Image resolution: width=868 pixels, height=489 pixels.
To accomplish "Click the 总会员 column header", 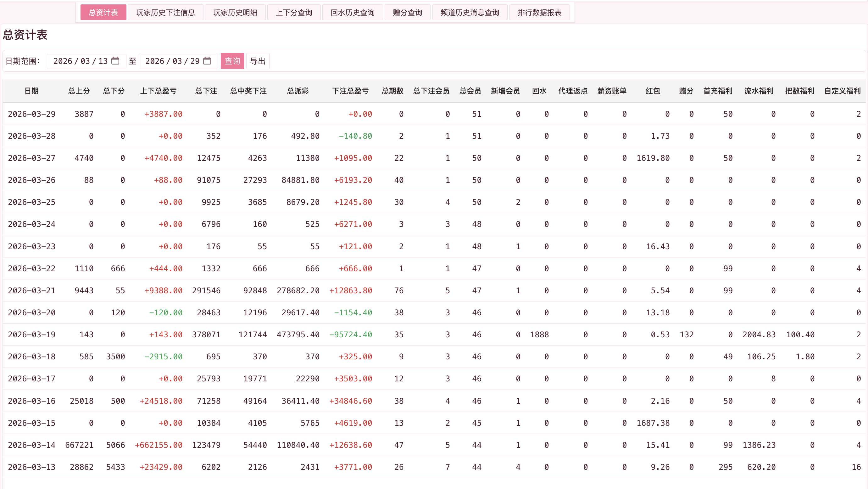I will [x=470, y=91].
